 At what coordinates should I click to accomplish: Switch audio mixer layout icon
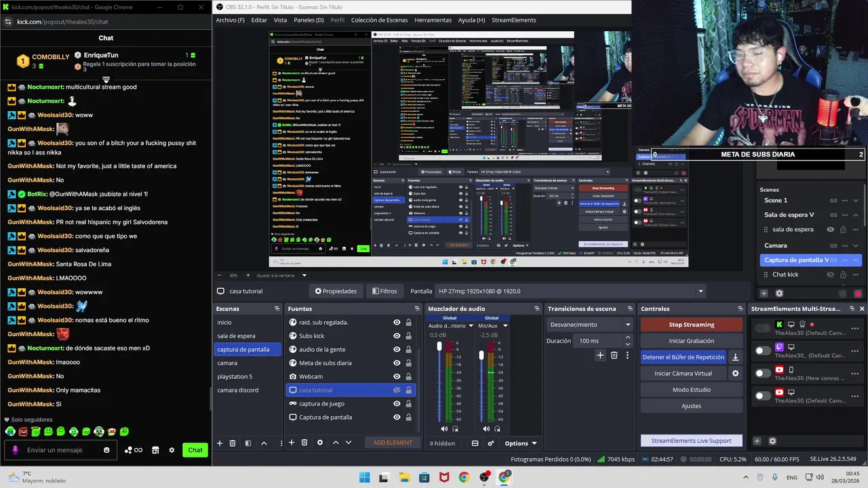tap(475, 443)
